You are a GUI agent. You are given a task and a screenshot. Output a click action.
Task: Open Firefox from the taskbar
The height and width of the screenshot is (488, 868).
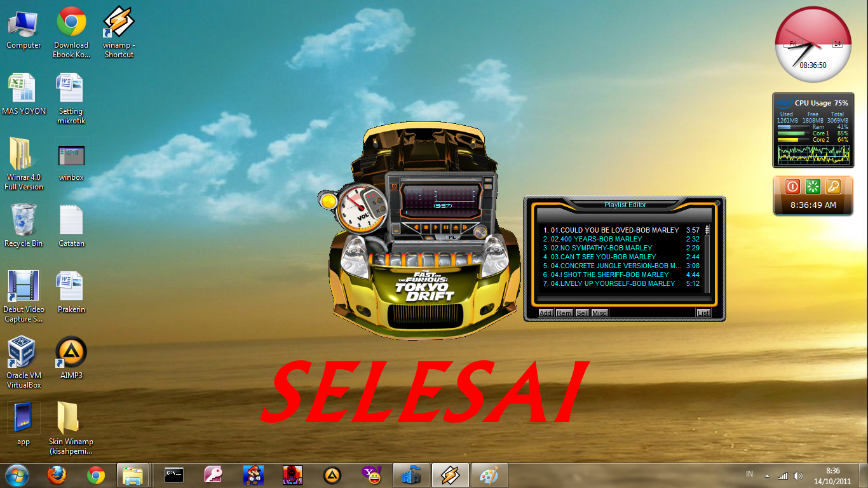click(x=57, y=475)
